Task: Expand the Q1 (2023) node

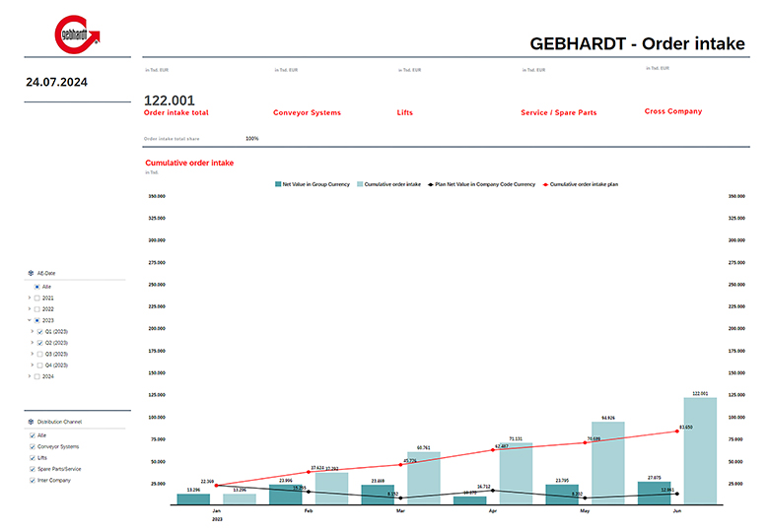Action: point(33,332)
